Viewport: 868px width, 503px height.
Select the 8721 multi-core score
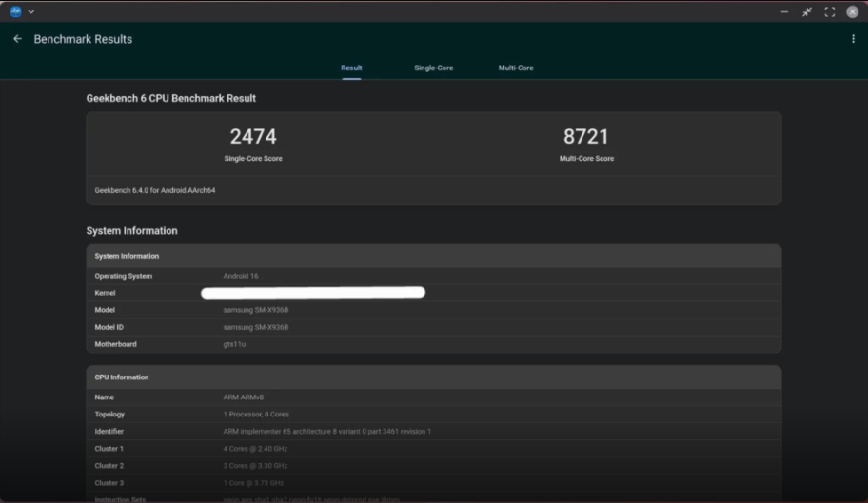pyautogui.click(x=586, y=137)
